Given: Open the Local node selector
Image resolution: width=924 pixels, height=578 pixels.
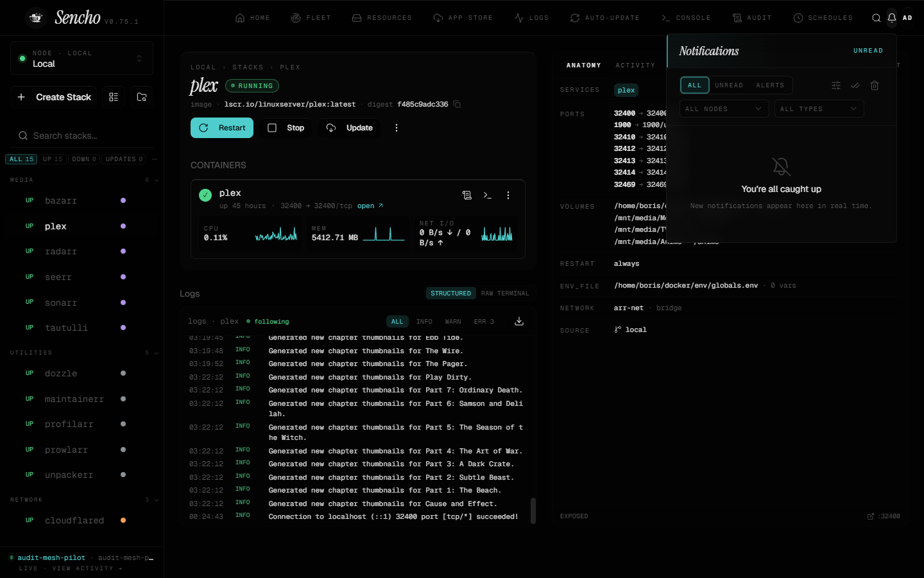Looking at the screenshot, I should 81,58.
